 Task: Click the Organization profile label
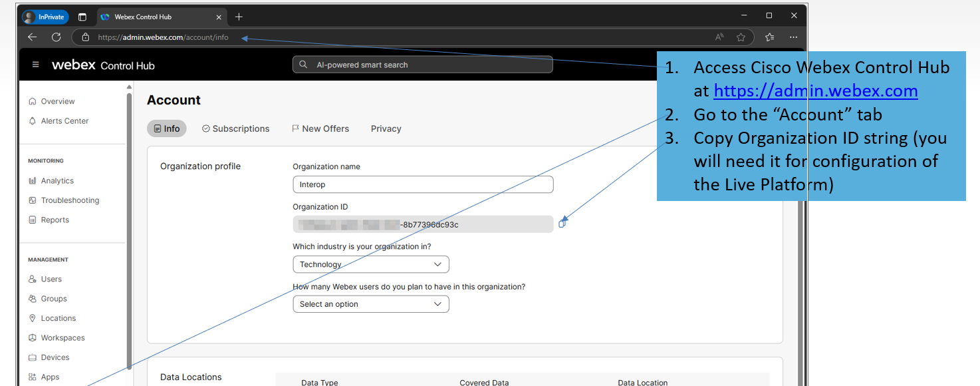point(200,166)
